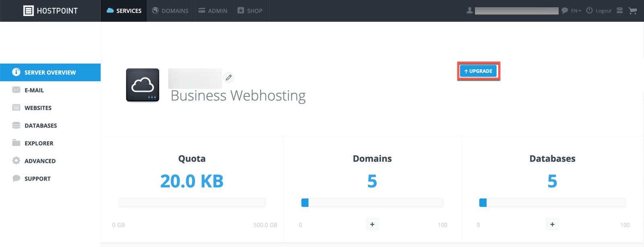Go to the Admin tab
The height and width of the screenshot is (247, 644).
213,11
